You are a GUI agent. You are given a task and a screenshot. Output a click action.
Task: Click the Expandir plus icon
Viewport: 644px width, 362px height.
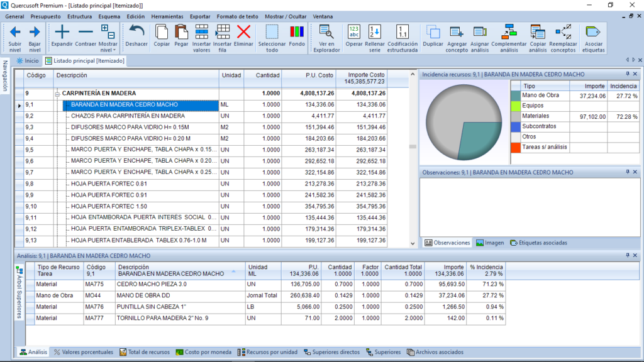[62, 32]
